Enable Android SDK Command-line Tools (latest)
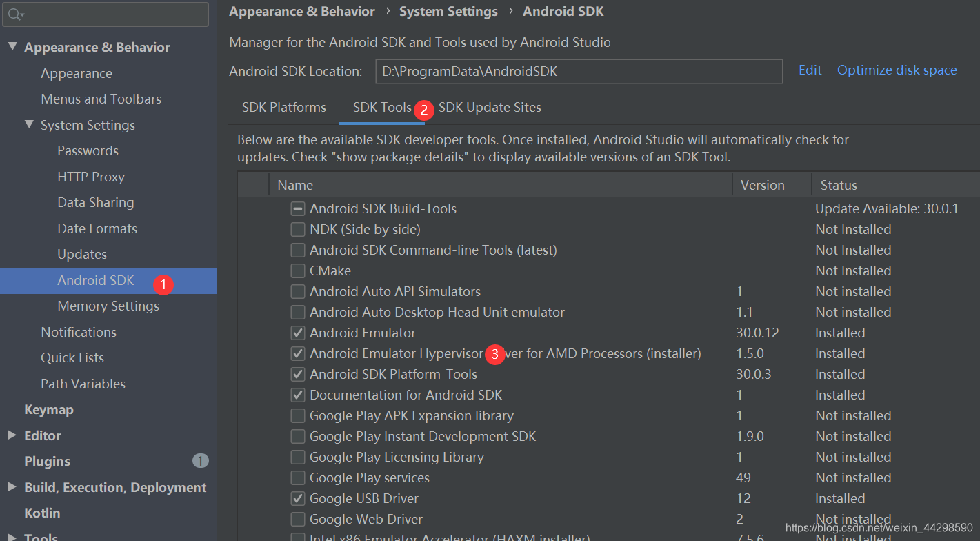This screenshot has height=541, width=980. (x=298, y=250)
